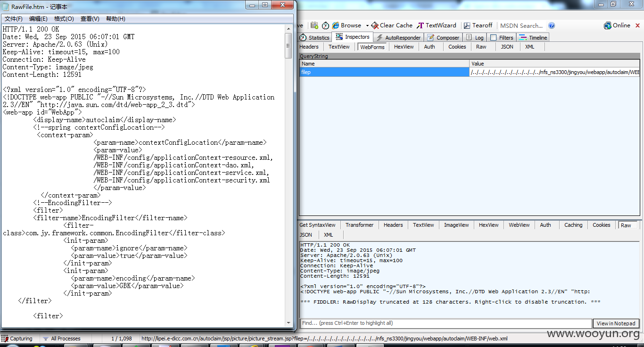Screen dimensions: 644x347
Task: Click the 1 / 1,098 session count
Action: [122, 339]
